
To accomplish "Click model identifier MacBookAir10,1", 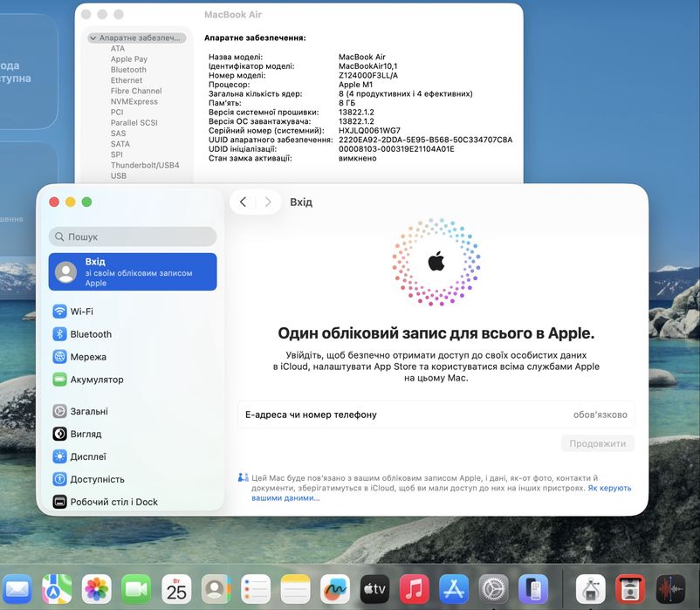I will [367, 66].
